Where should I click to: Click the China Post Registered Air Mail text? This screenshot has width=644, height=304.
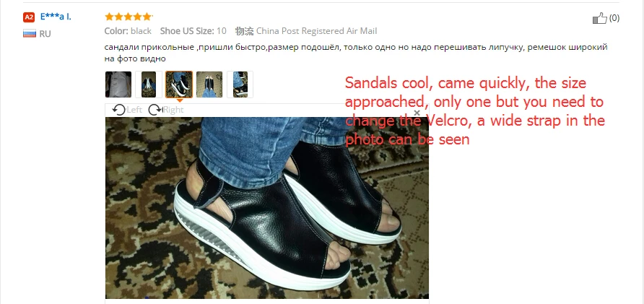click(316, 31)
